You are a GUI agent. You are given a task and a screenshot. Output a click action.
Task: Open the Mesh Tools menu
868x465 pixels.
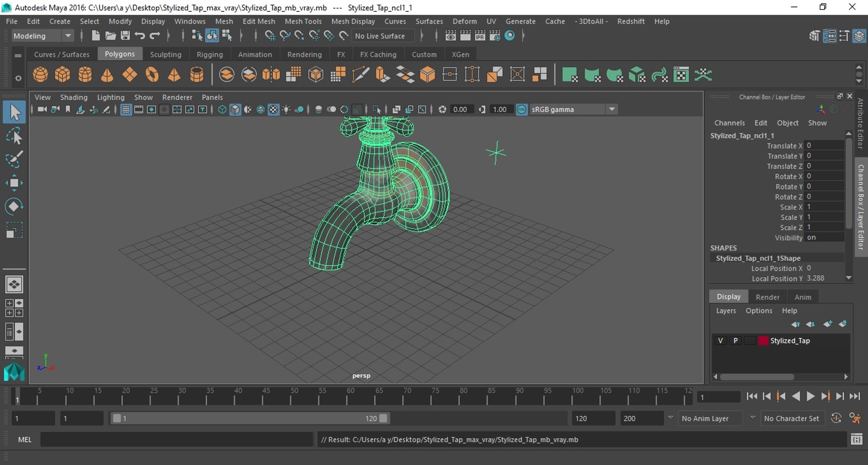coord(303,21)
